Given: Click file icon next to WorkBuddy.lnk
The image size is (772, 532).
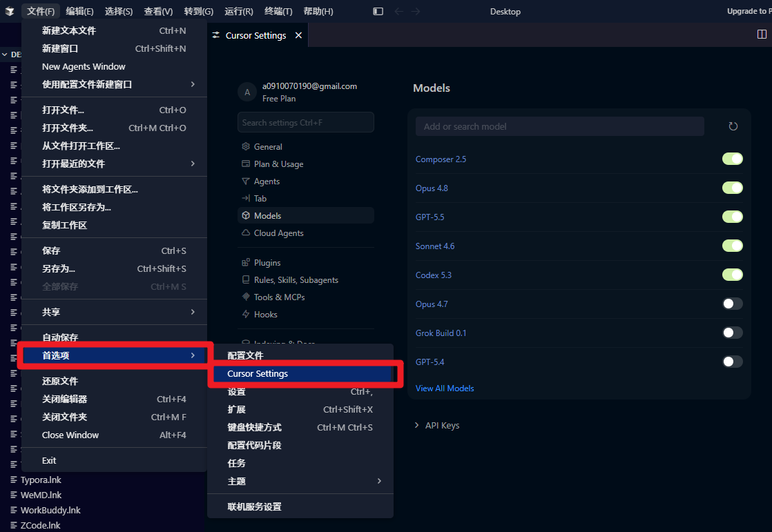Looking at the screenshot, I should (x=14, y=511).
